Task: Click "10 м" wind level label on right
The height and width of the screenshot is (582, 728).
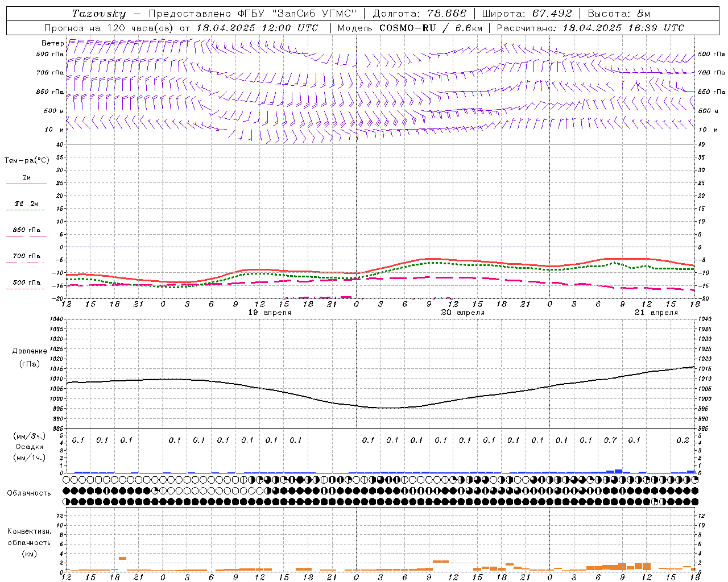Action: [x=708, y=130]
